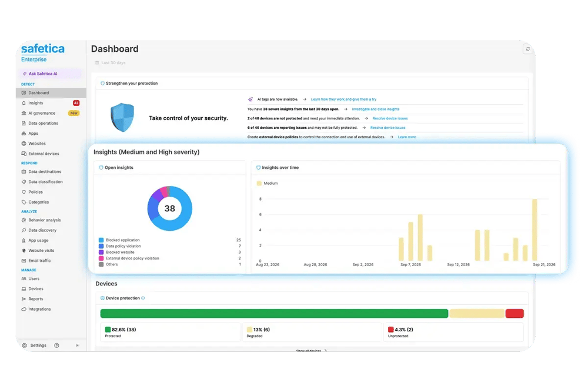588x392 pixels.
Task: Click the Safetica Enterprise logo
Action: click(x=43, y=53)
